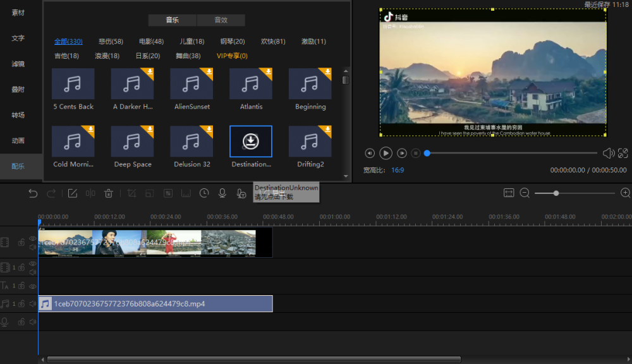The width and height of the screenshot is (632, 364).
Task: Enter fullscreen preview mode
Action: tap(623, 153)
